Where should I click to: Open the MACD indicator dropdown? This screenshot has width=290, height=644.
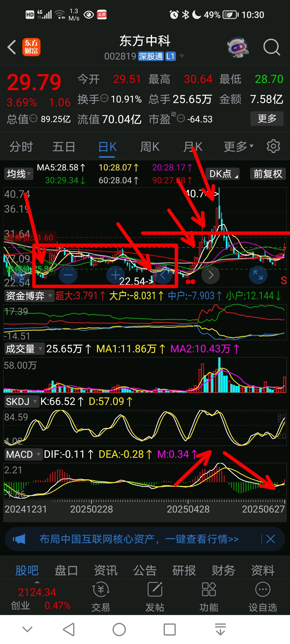pyautogui.click(x=23, y=454)
